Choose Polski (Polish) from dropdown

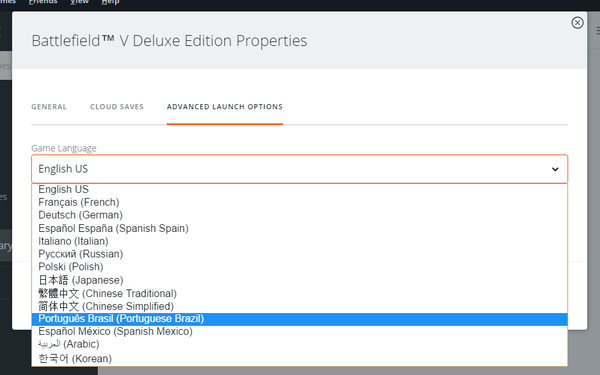pos(300,267)
